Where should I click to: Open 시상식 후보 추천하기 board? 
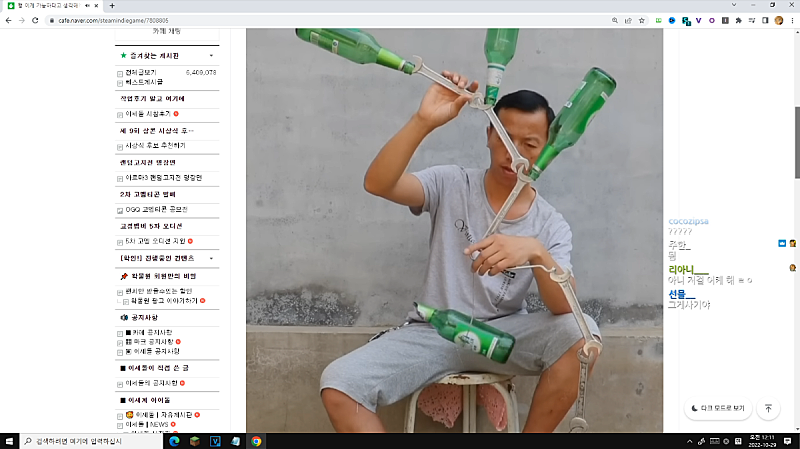(155, 145)
